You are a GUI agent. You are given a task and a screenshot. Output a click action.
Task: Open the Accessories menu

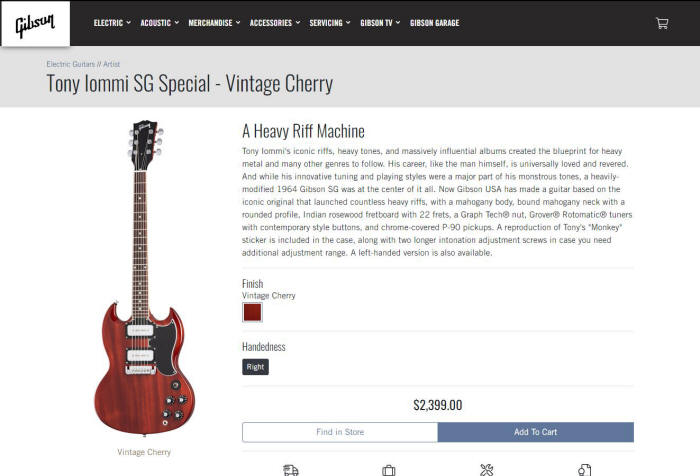pyautogui.click(x=275, y=23)
